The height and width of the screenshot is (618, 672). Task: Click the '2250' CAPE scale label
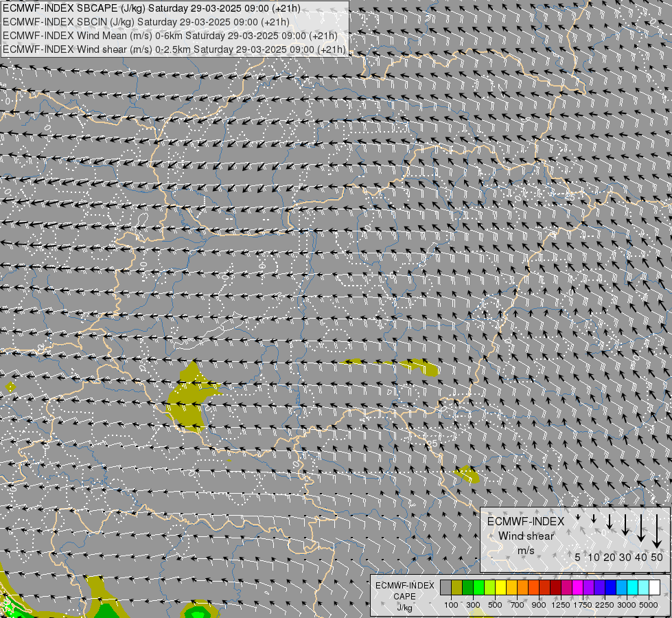pos(605,605)
